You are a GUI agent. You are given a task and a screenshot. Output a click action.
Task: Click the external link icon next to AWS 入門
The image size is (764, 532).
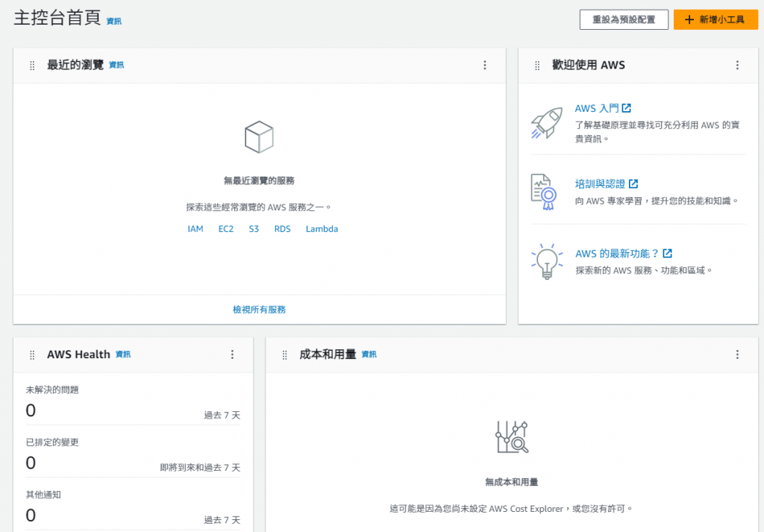[626, 108]
